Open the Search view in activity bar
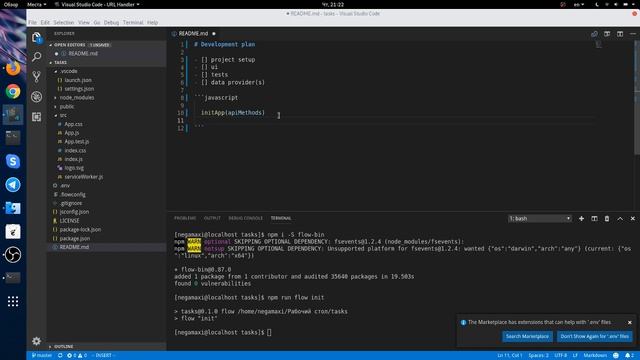The image size is (640, 360). pos(36,57)
